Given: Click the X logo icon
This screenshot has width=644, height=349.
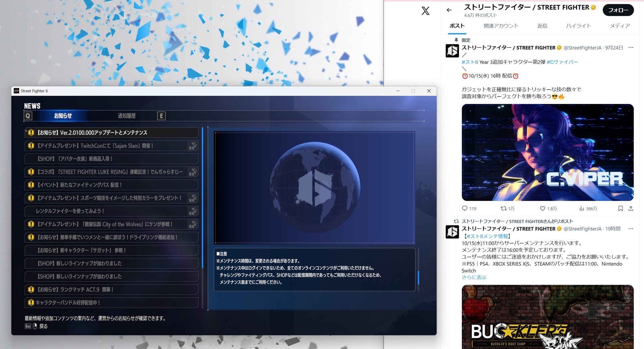Looking at the screenshot, I should click(x=425, y=11).
